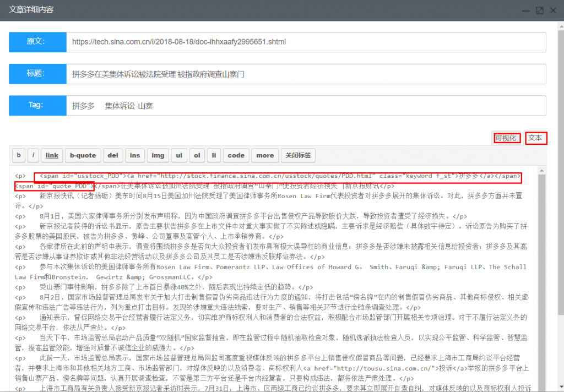
Task: Minimize the 文章详细内容 dialog
Action: (526, 10)
